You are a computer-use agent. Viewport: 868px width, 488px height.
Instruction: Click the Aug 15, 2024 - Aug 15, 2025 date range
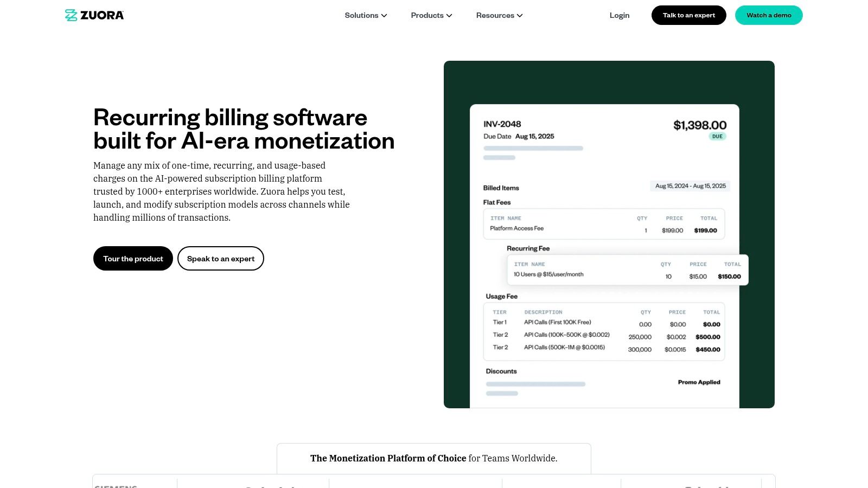tap(691, 186)
